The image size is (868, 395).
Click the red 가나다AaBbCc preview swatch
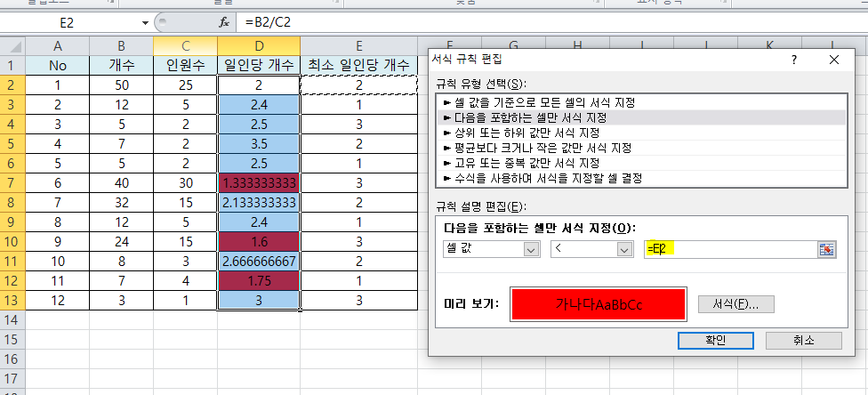[x=599, y=304]
